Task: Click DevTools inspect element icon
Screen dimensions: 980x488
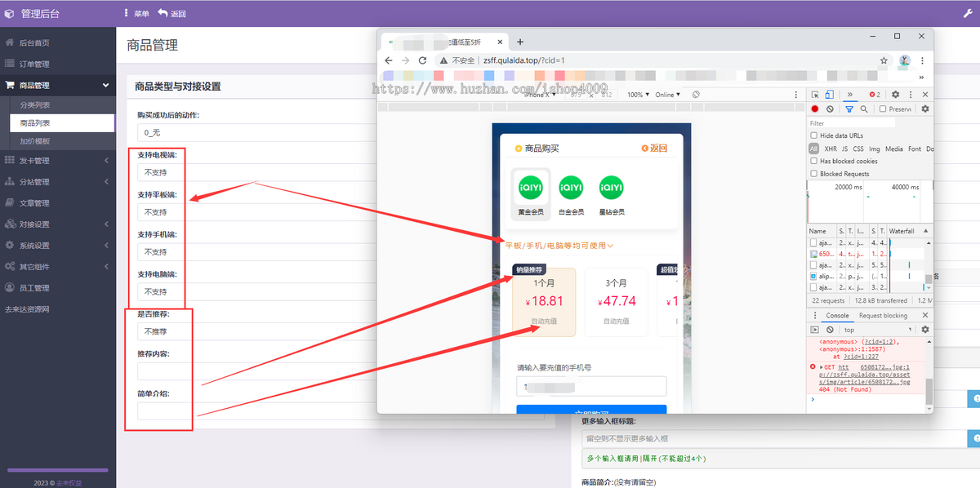Action: pos(814,95)
